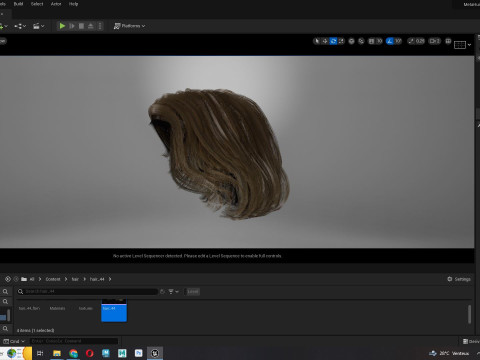Open play options three-dots menu
This screenshot has height=360, width=480.
tap(100, 26)
